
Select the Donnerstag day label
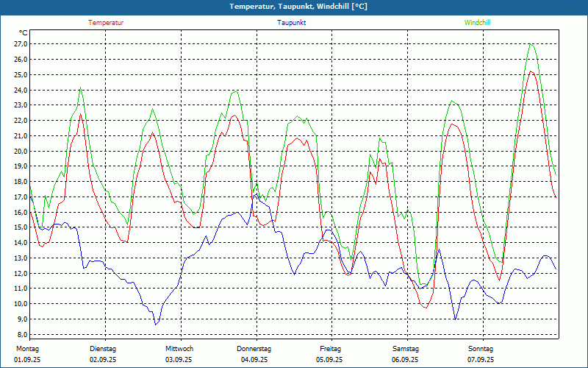click(254, 349)
